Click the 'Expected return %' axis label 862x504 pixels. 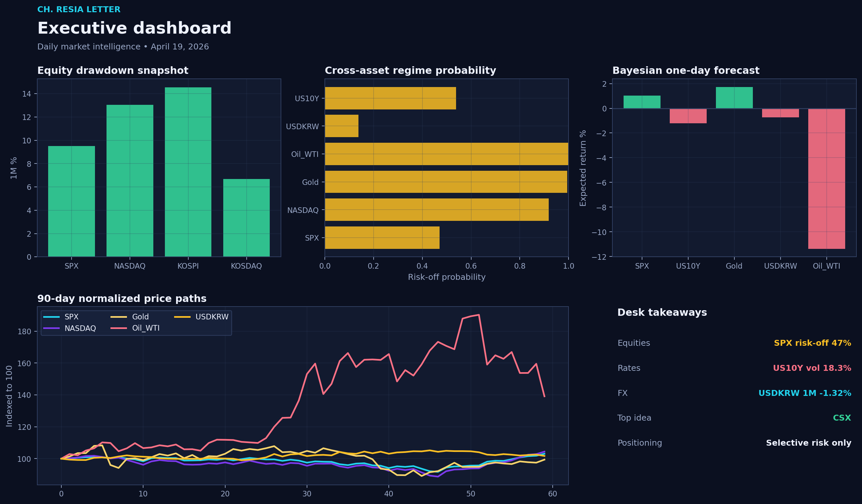pyautogui.click(x=583, y=168)
